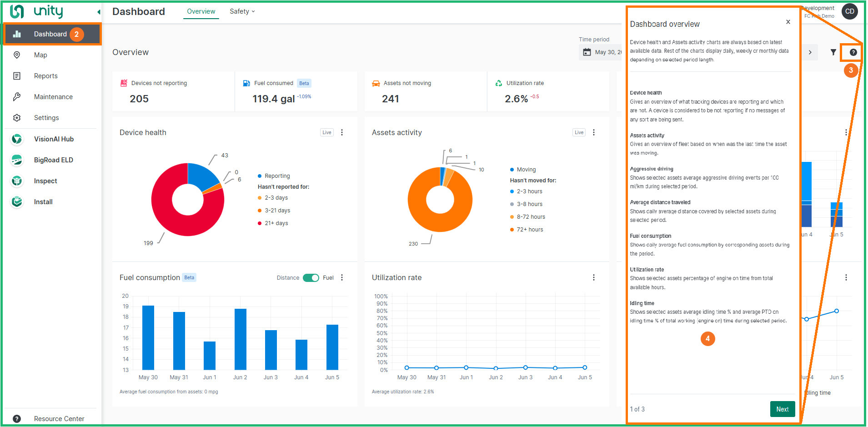Open the VisionAI Hub

pyautogui.click(x=53, y=139)
